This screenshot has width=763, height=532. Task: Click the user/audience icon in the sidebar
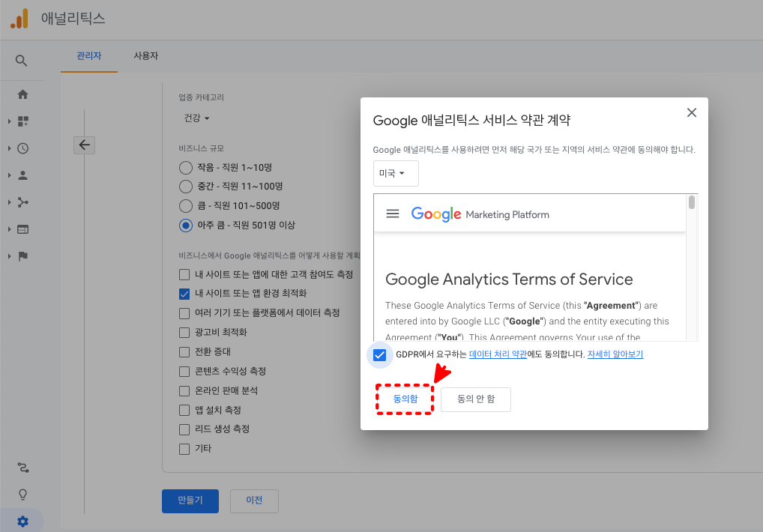(x=22, y=175)
